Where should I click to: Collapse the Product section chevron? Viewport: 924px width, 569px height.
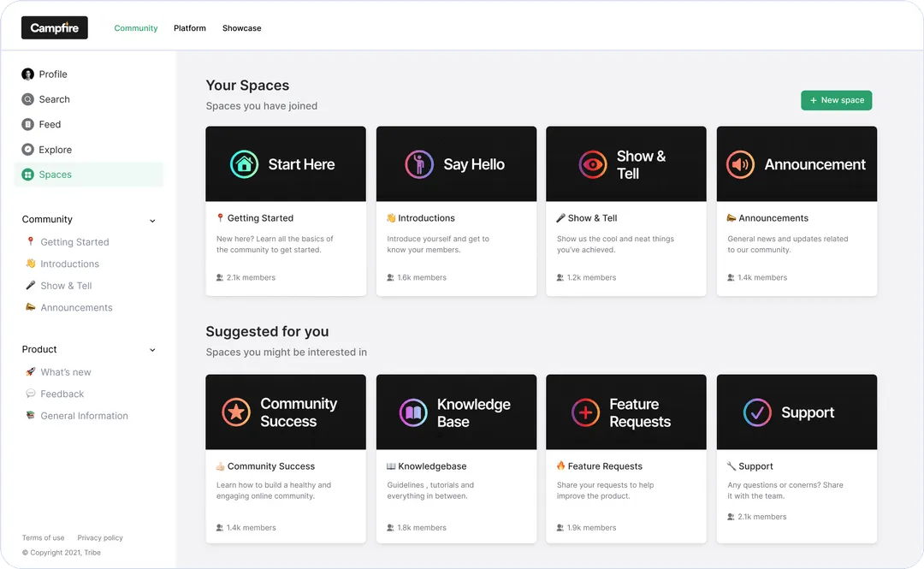pyautogui.click(x=152, y=350)
